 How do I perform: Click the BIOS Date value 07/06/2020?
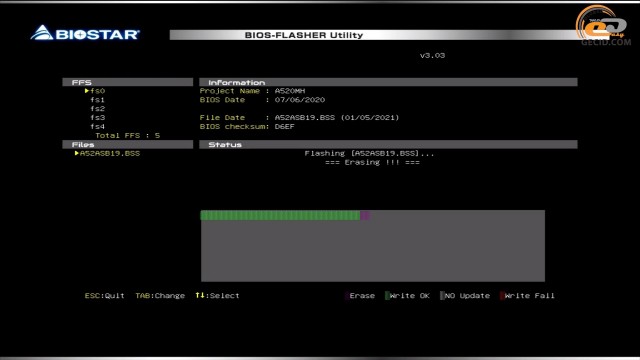300,100
